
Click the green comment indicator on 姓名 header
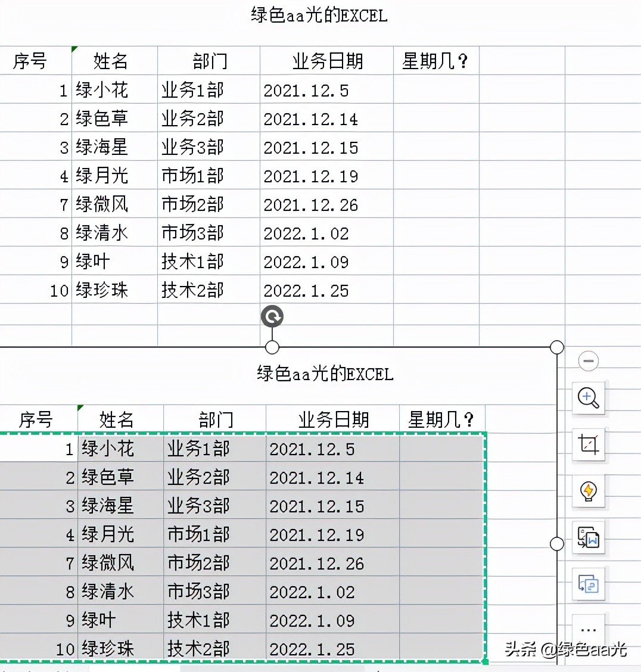pos(74,49)
